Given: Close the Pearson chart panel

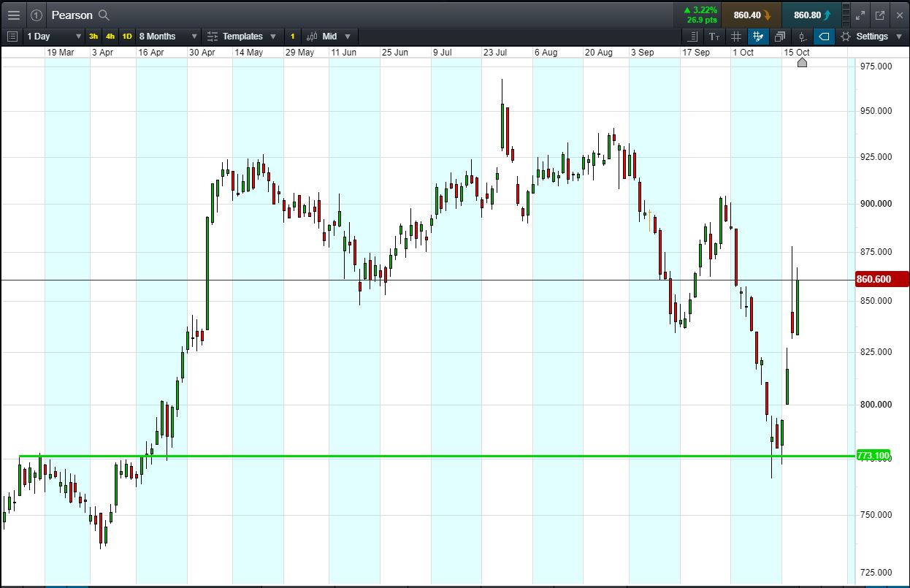Looking at the screenshot, I should pyautogui.click(x=898, y=15).
